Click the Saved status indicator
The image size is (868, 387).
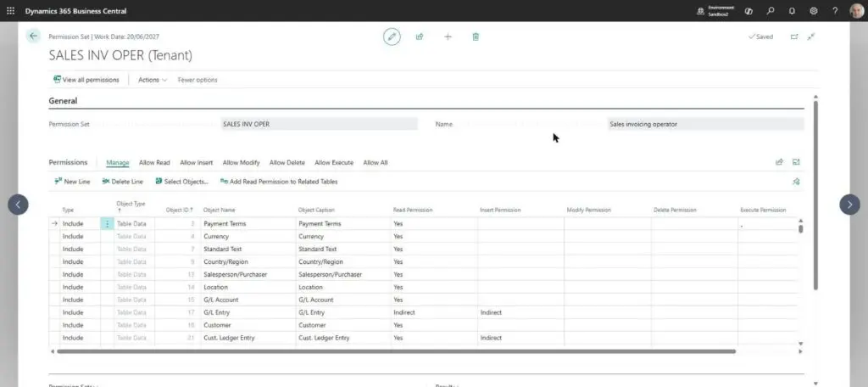pyautogui.click(x=760, y=36)
